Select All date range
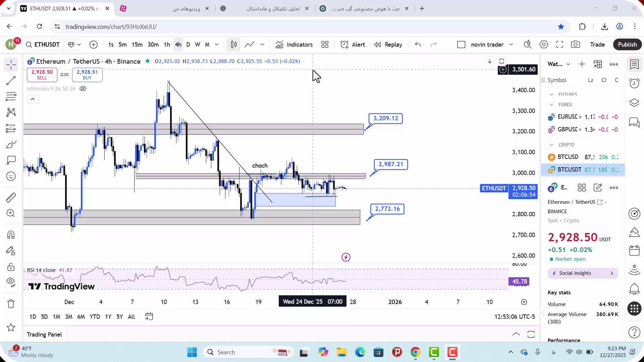 click(x=131, y=317)
